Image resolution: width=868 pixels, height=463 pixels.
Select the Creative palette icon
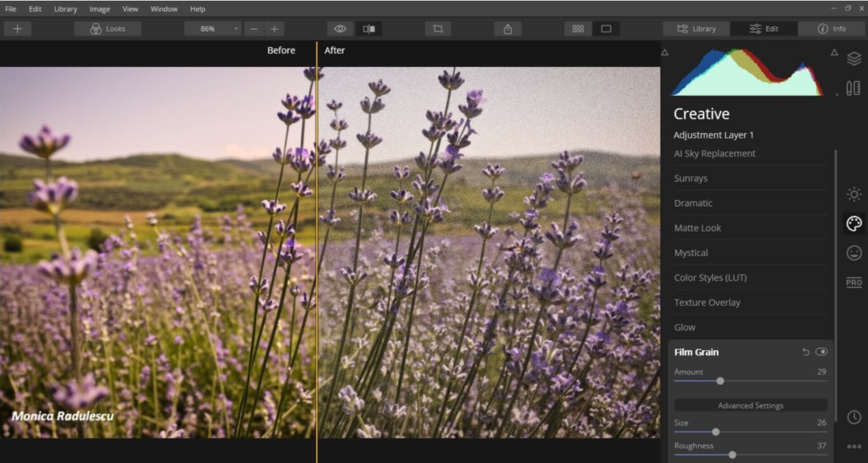click(854, 223)
